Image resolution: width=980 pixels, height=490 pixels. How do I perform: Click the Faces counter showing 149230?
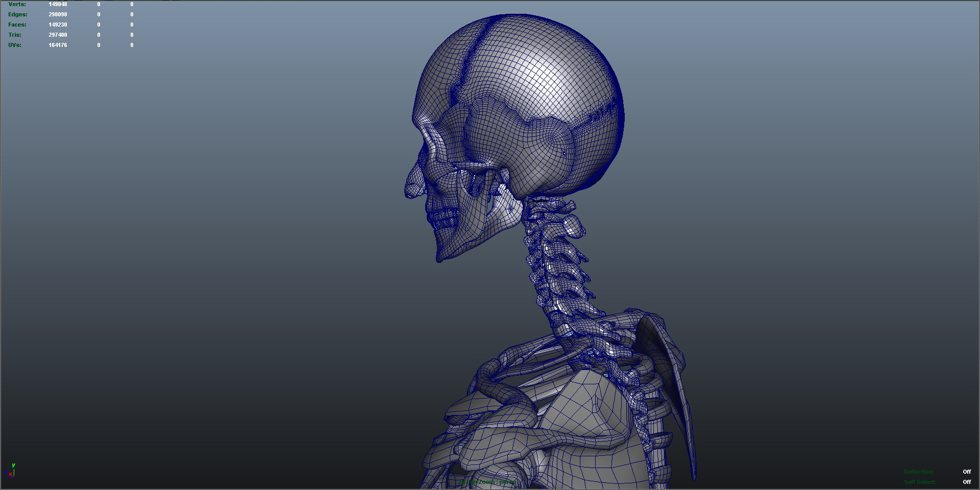36,24
